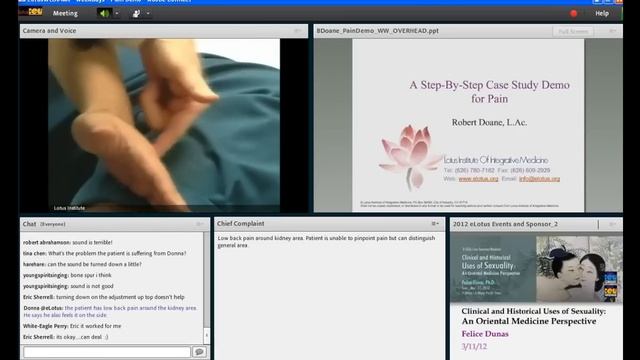Select the 'Camera and Voice' pod title
The image size is (640, 360).
point(49,31)
